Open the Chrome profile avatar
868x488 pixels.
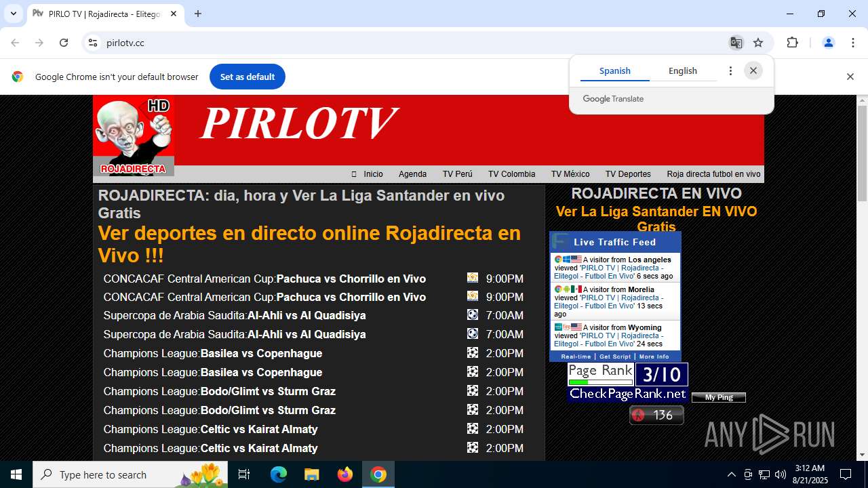[828, 43]
